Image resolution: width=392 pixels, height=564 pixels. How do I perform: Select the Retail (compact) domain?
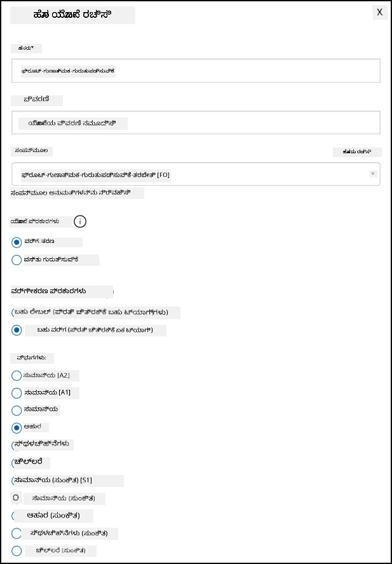pos(17,551)
